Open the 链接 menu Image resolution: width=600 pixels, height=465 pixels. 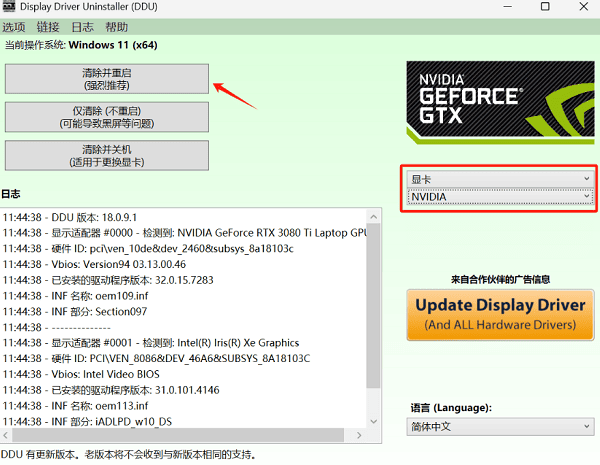pos(48,27)
